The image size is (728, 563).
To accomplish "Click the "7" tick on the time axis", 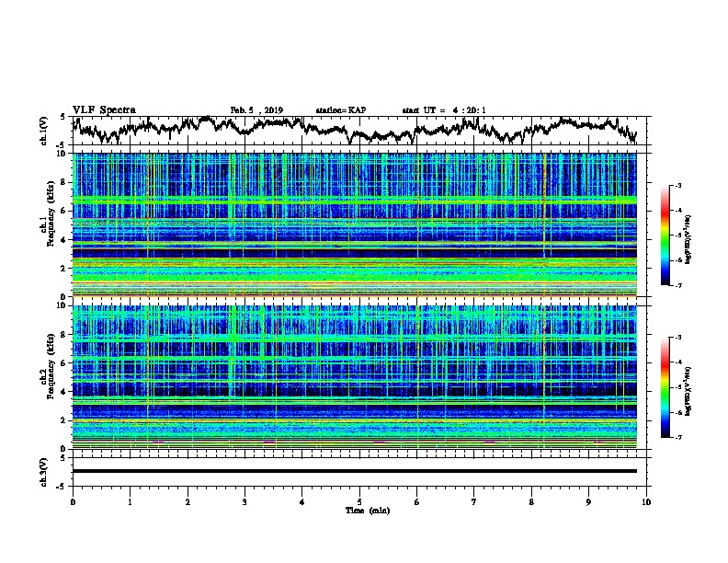I will point(474,502).
